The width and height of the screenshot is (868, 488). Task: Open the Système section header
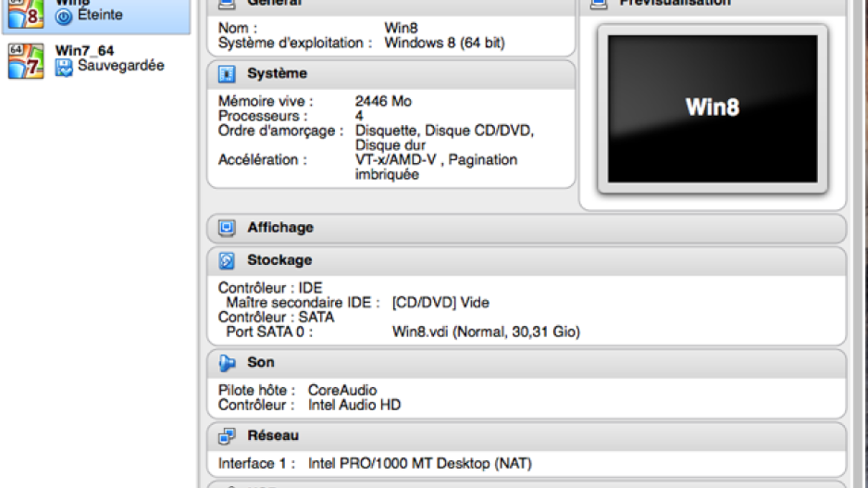391,74
